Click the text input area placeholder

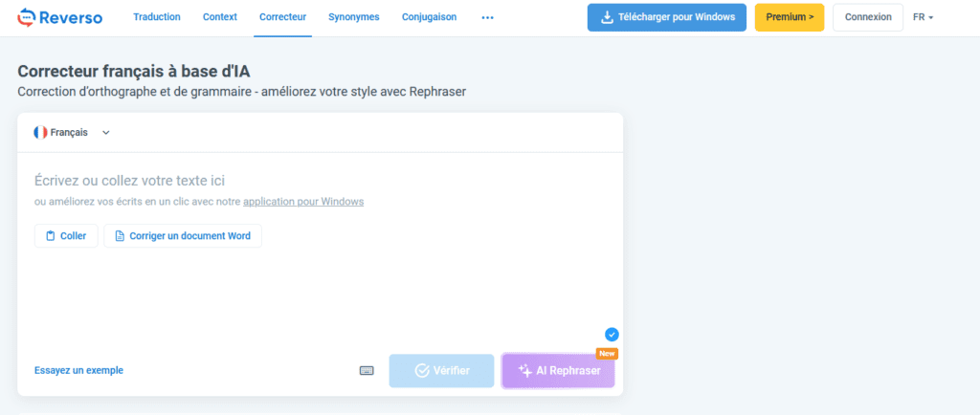[x=129, y=181]
